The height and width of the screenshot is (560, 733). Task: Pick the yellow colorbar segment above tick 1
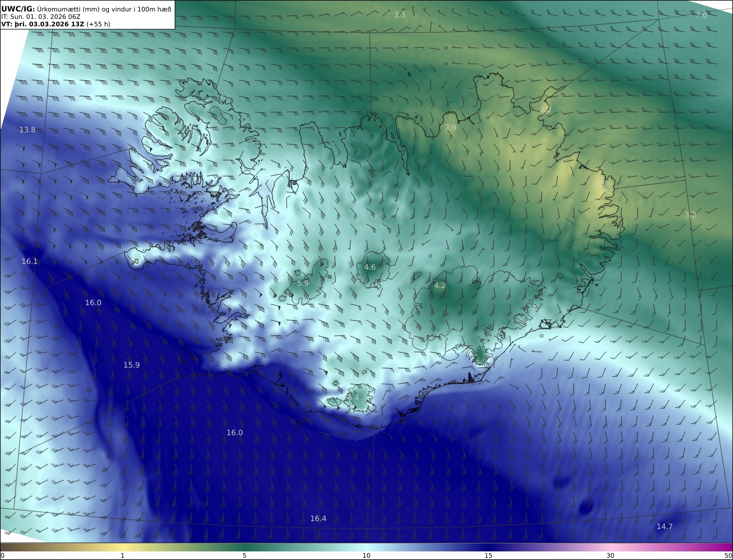point(123,547)
